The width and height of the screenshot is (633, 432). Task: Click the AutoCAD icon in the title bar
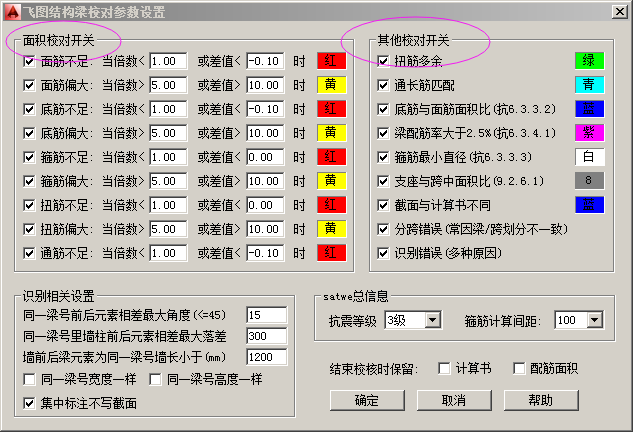point(12,12)
